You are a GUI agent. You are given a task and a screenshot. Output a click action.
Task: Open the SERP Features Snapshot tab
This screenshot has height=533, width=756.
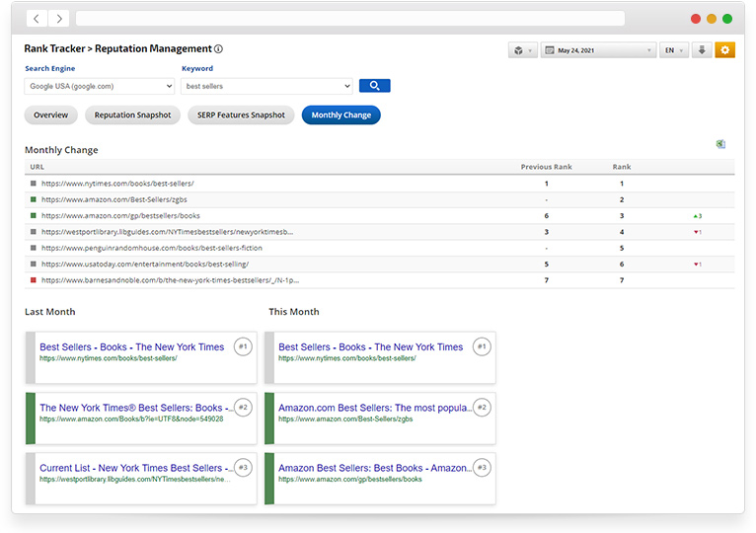pos(241,115)
